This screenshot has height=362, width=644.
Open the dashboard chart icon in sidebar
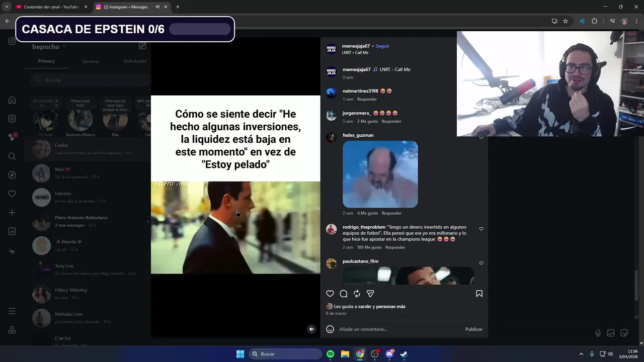pyautogui.click(x=12, y=231)
